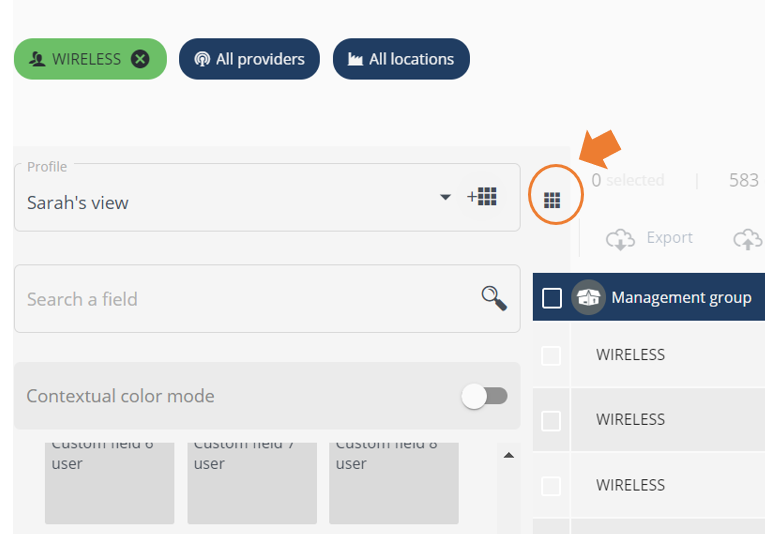
Task: Click the Export button label
Action: tap(669, 237)
